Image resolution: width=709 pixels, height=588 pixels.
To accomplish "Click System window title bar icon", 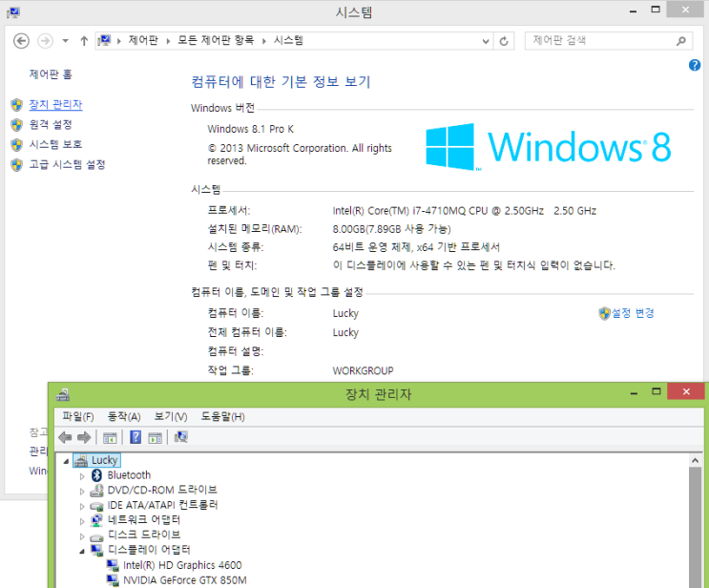I will click(13, 12).
